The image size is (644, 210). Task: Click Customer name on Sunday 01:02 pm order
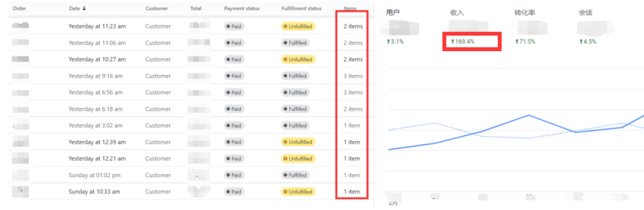point(158,175)
